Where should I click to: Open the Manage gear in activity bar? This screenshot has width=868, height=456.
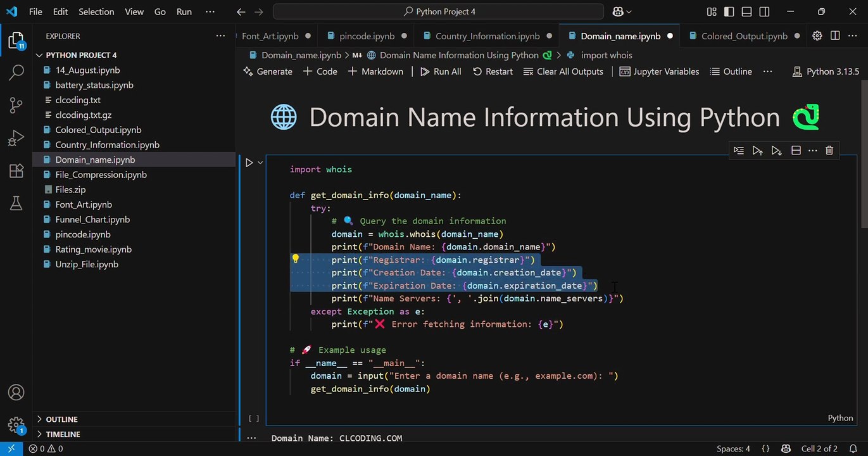click(16, 424)
